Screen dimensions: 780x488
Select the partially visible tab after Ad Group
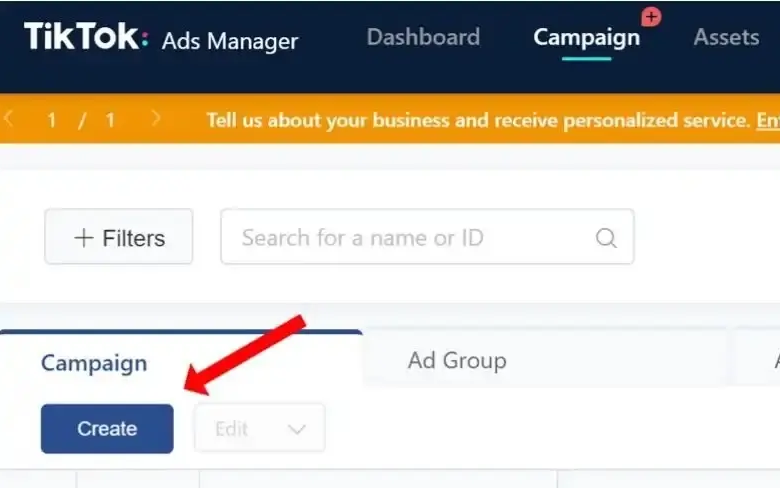pyautogui.click(x=760, y=360)
